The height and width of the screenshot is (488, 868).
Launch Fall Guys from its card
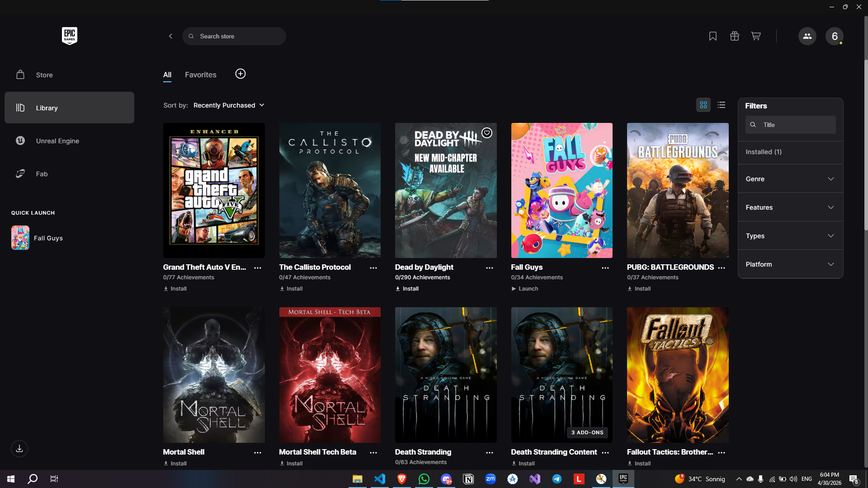[x=525, y=289]
